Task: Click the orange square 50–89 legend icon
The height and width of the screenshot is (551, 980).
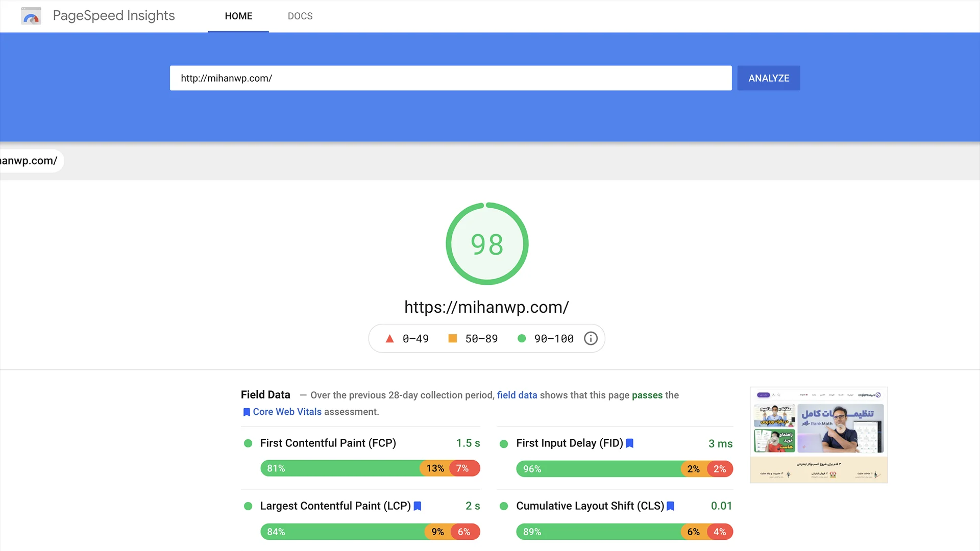Action: [452, 338]
